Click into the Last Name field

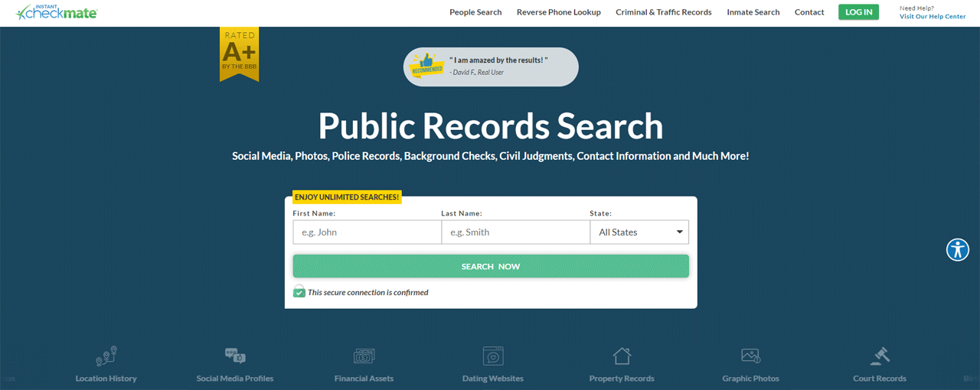[x=515, y=232]
